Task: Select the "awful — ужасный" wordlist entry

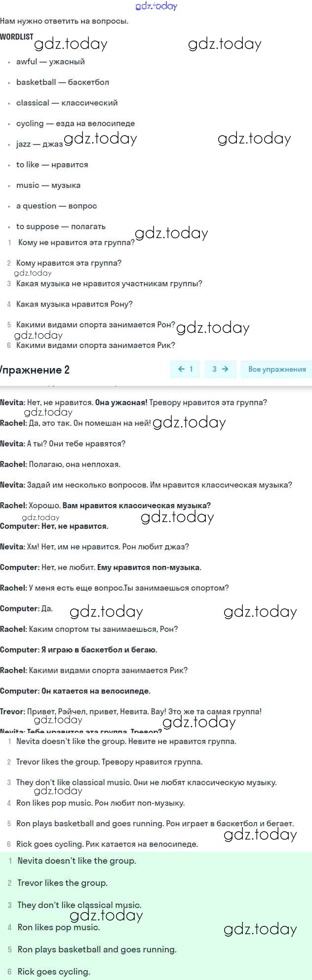Action: click(x=50, y=62)
